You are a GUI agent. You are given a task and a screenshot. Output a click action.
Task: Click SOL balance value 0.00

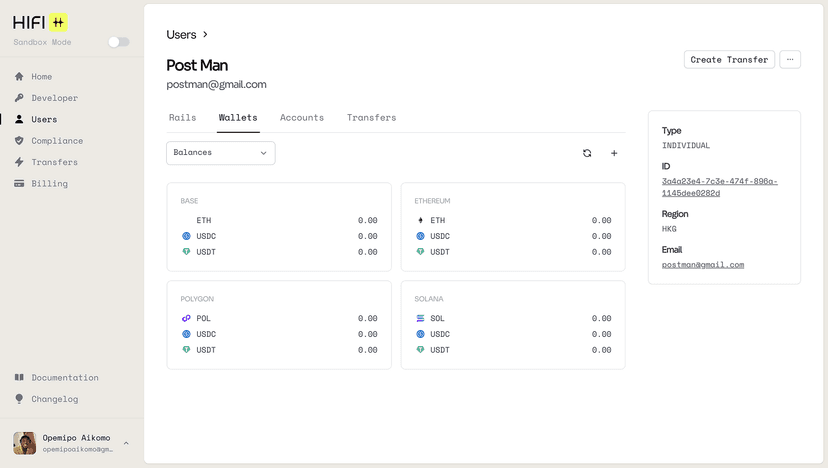point(601,319)
